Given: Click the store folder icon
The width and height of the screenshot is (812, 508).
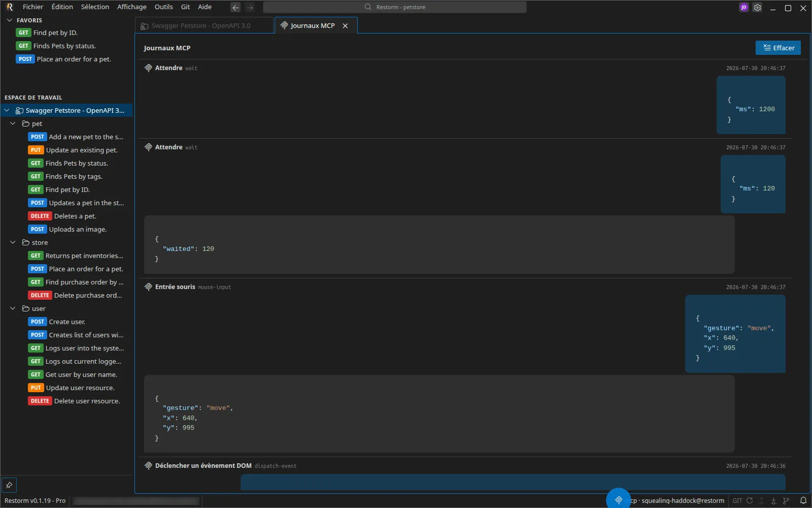Looking at the screenshot, I should (x=26, y=242).
